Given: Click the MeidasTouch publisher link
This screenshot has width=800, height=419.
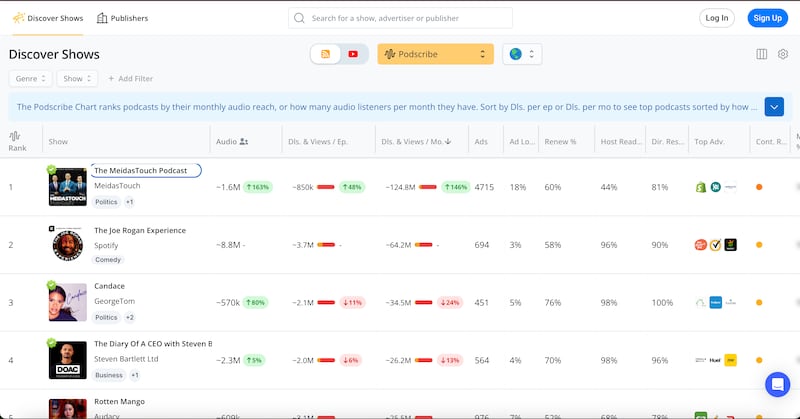Looking at the screenshot, I should (117, 186).
